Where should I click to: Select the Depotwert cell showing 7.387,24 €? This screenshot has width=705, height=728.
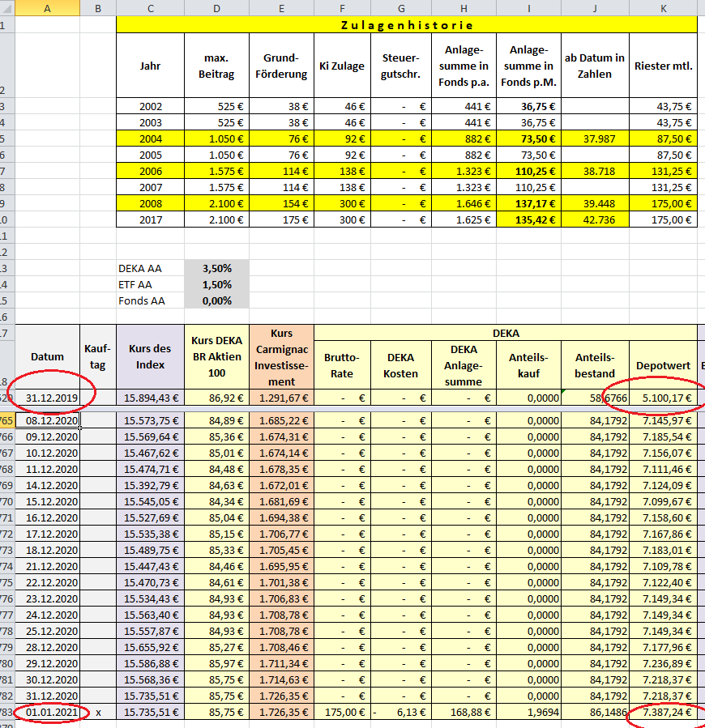(663, 712)
